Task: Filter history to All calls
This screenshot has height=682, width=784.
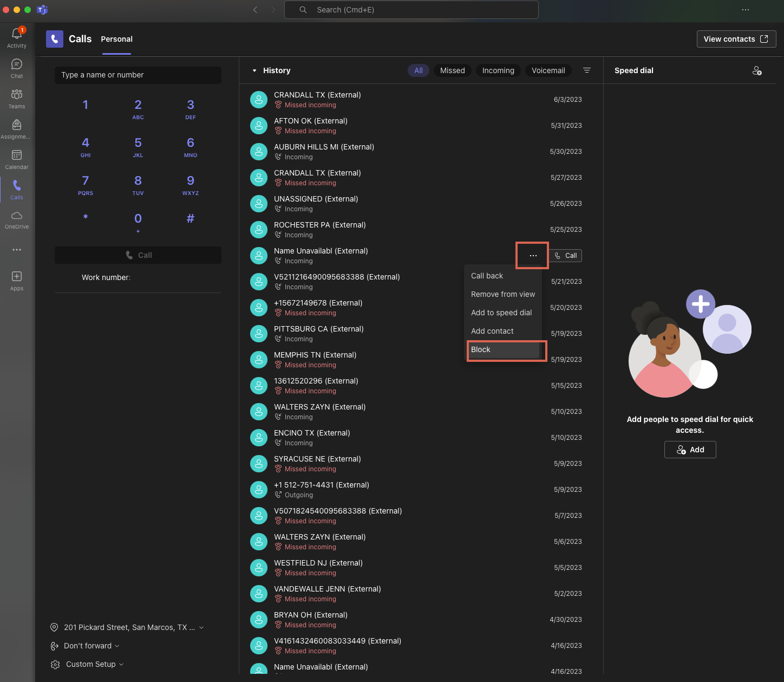Action: (x=419, y=70)
